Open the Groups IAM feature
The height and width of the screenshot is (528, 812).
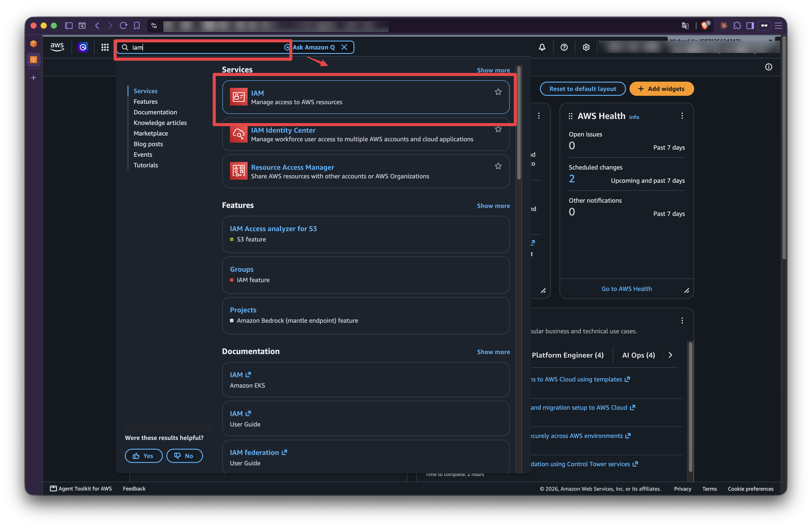[366, 275]
